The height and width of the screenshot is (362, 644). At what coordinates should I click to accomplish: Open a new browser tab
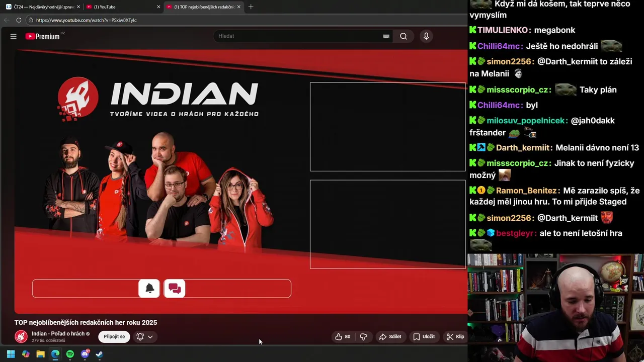(251, 7)
